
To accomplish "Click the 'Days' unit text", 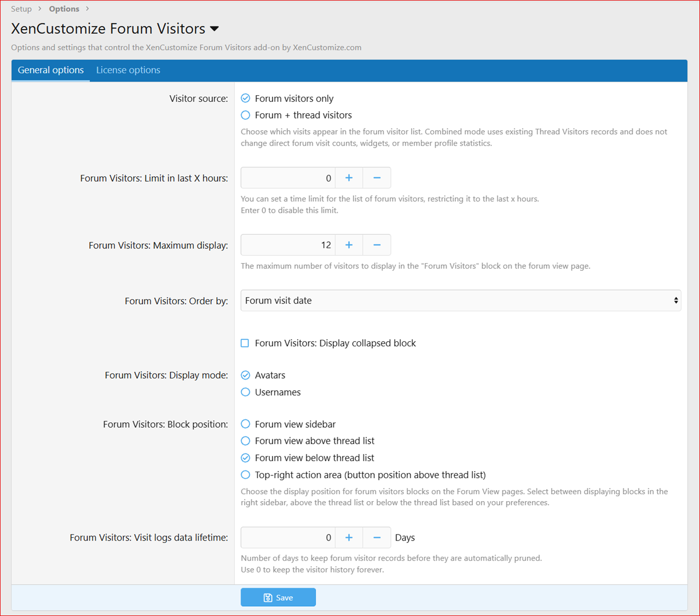I will 405,538.
